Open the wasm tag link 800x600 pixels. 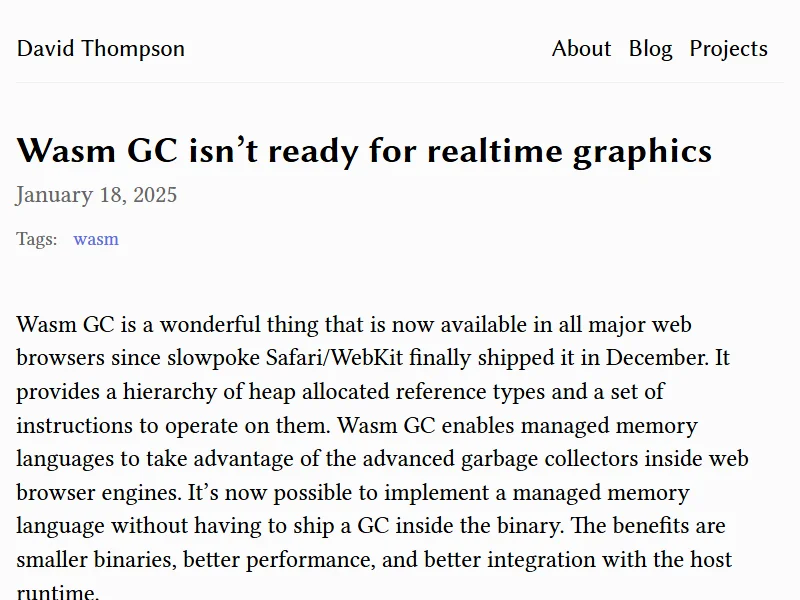click(x=96, y=239)
